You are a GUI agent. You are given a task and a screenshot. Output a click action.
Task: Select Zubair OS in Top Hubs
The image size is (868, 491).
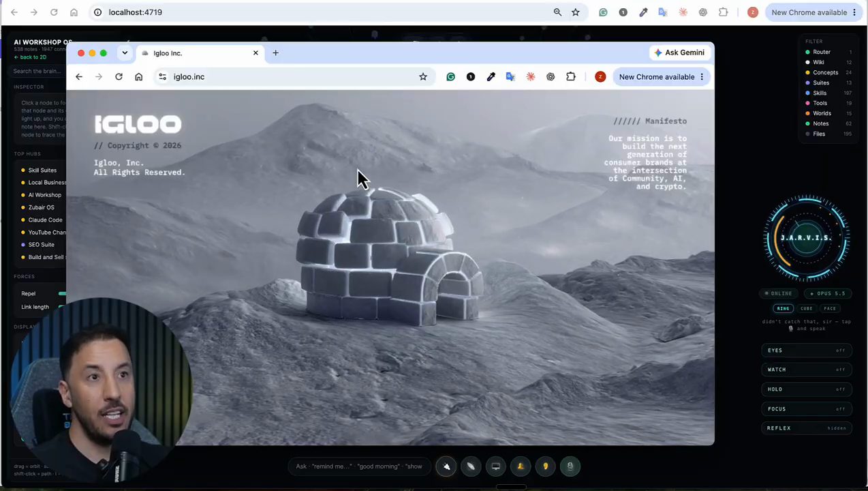click(x=41, y=207)
